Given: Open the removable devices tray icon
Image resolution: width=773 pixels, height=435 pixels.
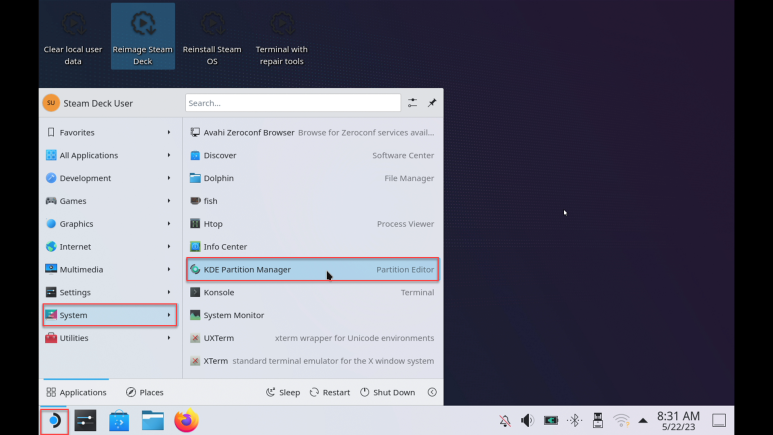Looking at the screenshot, I should point(597,421).
